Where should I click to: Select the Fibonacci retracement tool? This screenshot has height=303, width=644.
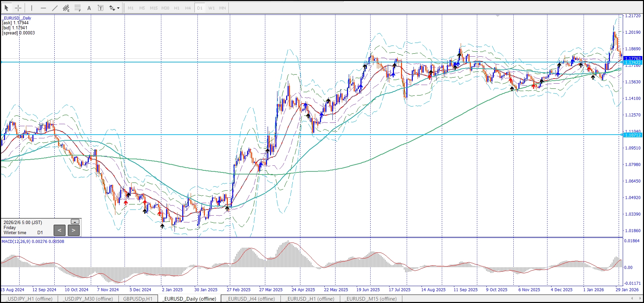[78, 8]
